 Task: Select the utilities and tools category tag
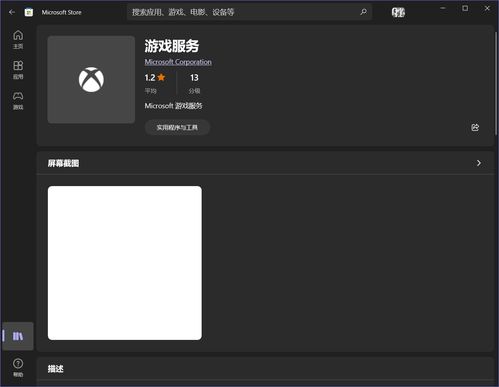coord(177,127)
